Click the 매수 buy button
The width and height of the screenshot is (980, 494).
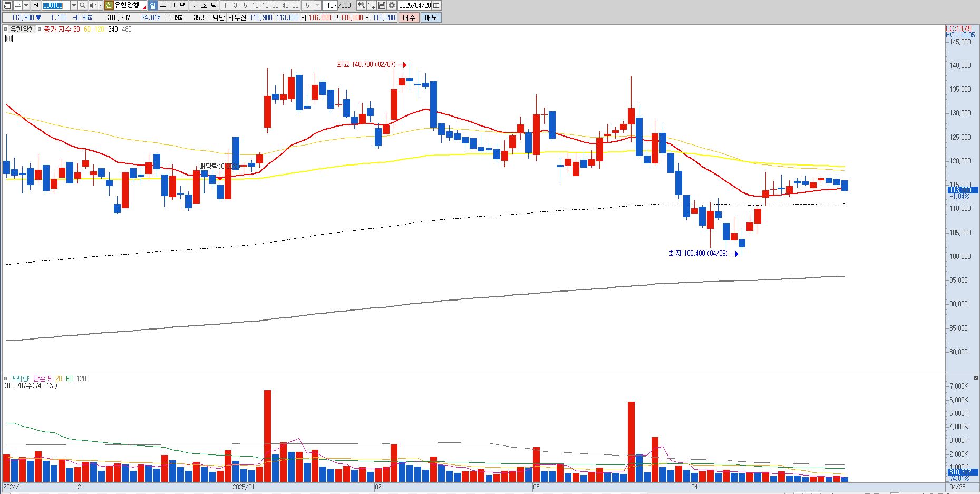[409, 17]
